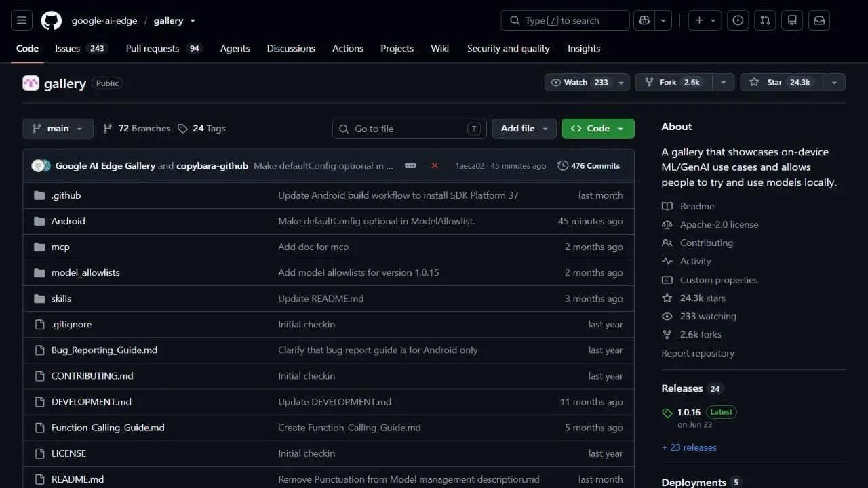Expand the Copilot options arrow in header
The height and width of the screenshot is (488, 868).
663,20
